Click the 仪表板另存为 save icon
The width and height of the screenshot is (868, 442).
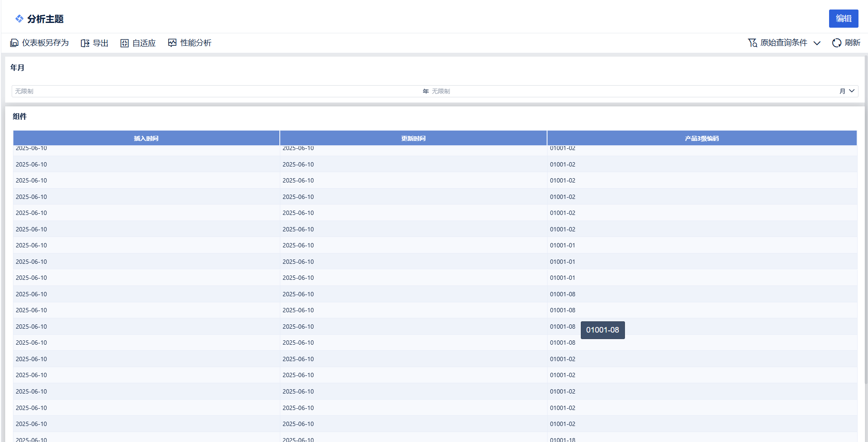point(14,43)
